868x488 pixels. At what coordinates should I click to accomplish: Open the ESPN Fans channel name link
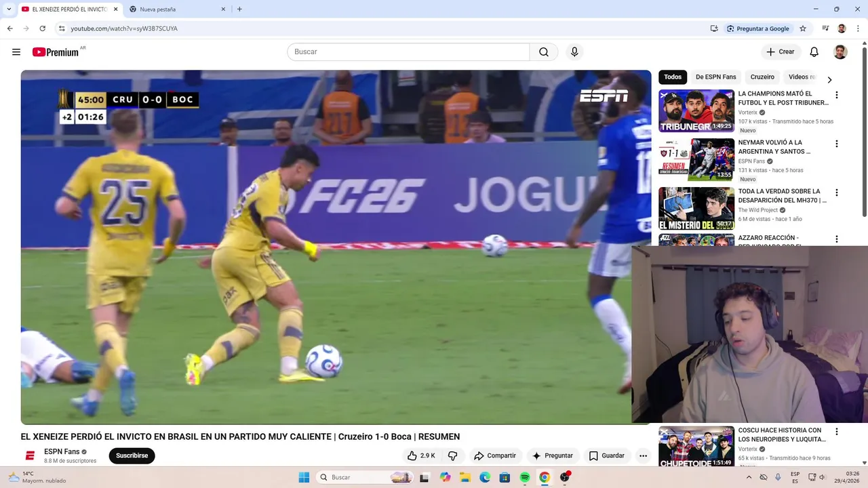point(62,451)
